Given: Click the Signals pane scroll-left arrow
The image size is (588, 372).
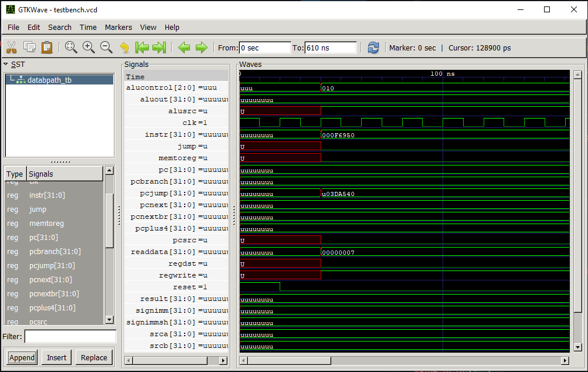Looking at the screenshot, I should (x=128, y=360).
